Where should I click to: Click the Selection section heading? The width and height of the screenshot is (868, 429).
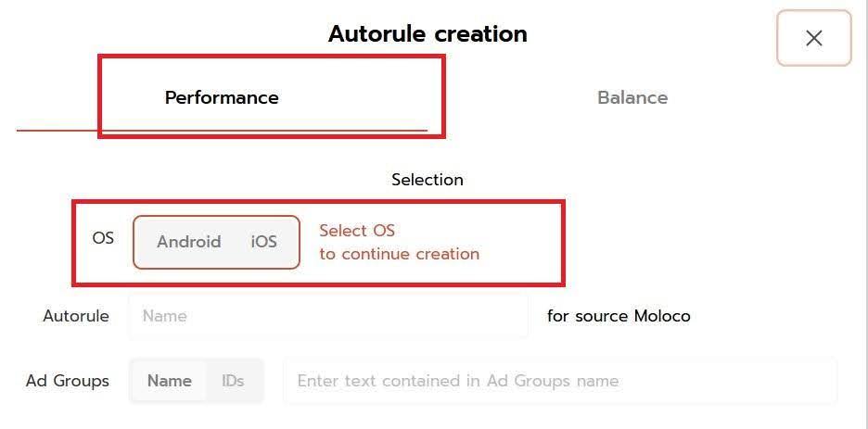point(428,180)
